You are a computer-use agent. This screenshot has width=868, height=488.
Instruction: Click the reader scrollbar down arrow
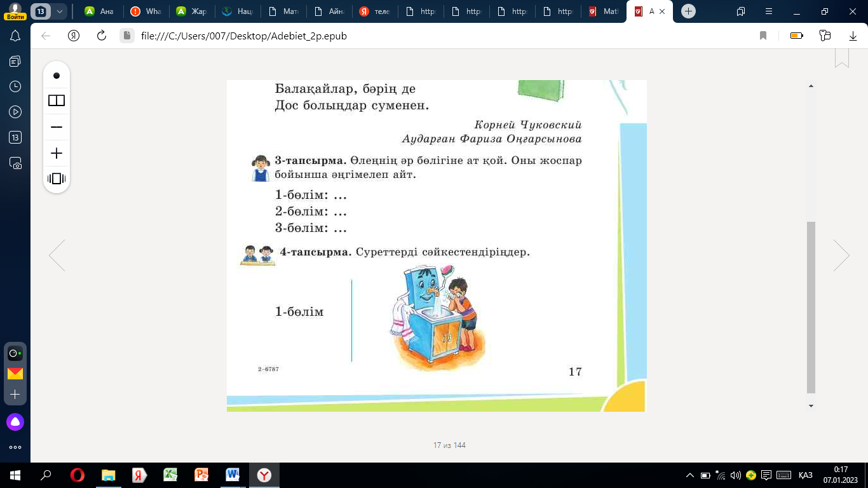click(x=811, y=405)
